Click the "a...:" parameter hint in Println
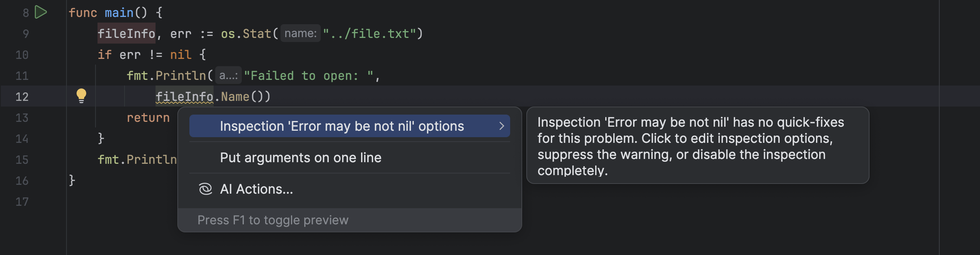Screen dimensions: 980x255 (x=228, y=75)
